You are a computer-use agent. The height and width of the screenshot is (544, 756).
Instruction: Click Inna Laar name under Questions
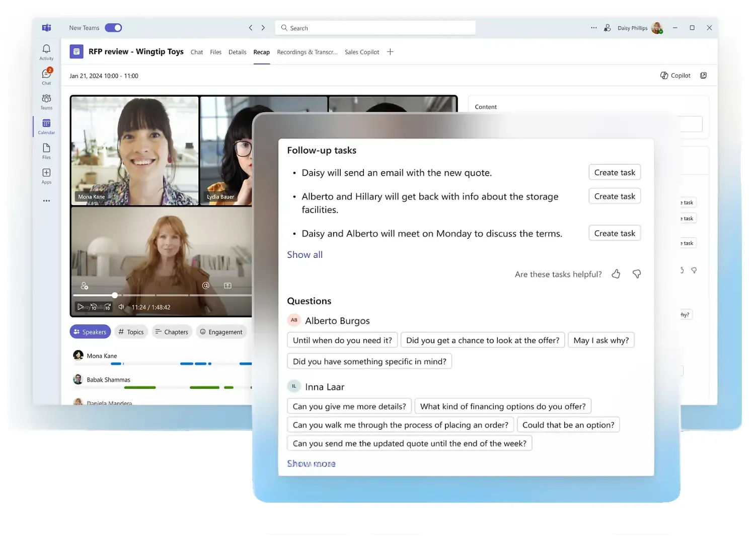(x=325, y=387)
